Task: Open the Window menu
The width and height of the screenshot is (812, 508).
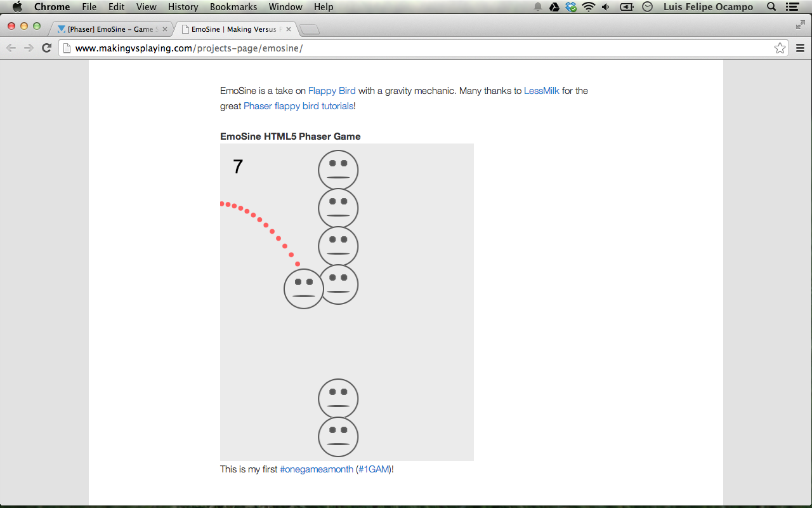Action: coord(285,7)
